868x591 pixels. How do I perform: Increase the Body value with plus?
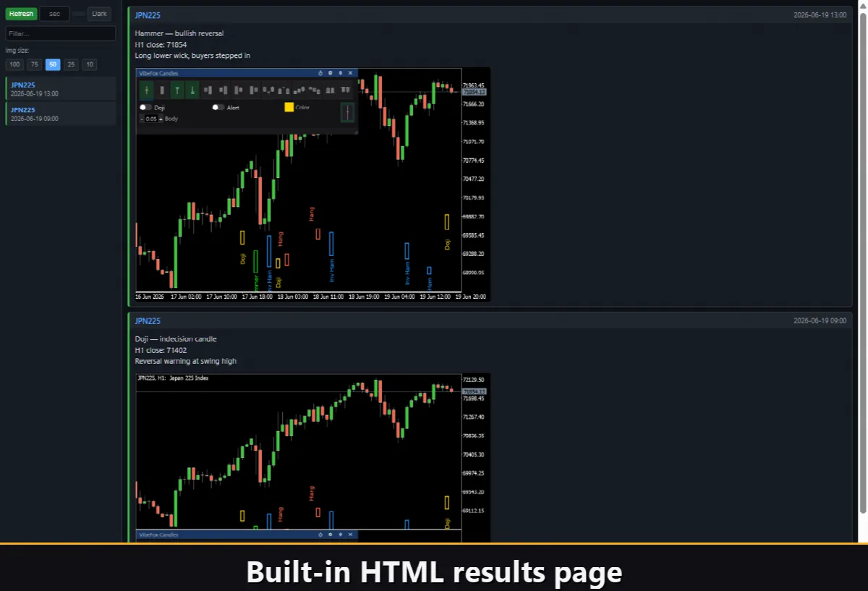(161, 119)
